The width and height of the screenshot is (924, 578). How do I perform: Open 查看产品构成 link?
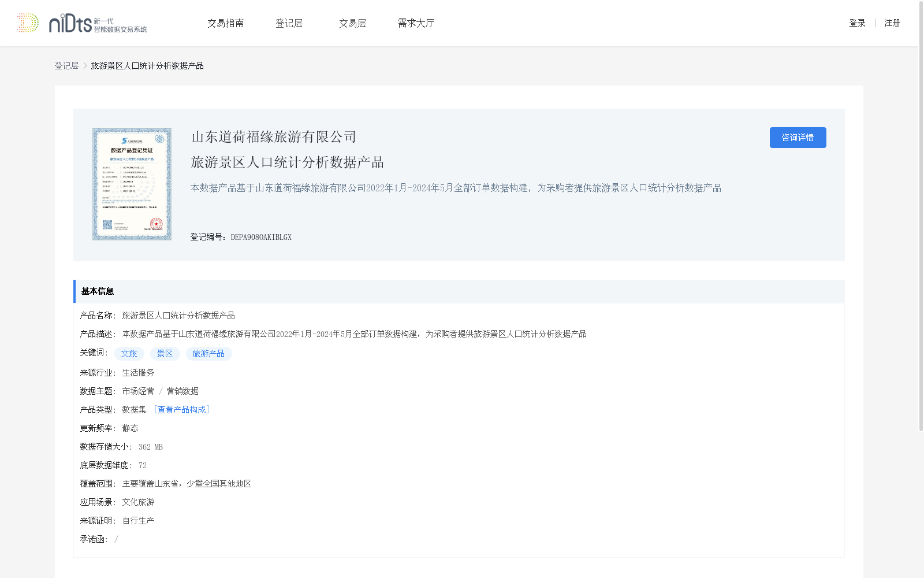tap(182, 410)
